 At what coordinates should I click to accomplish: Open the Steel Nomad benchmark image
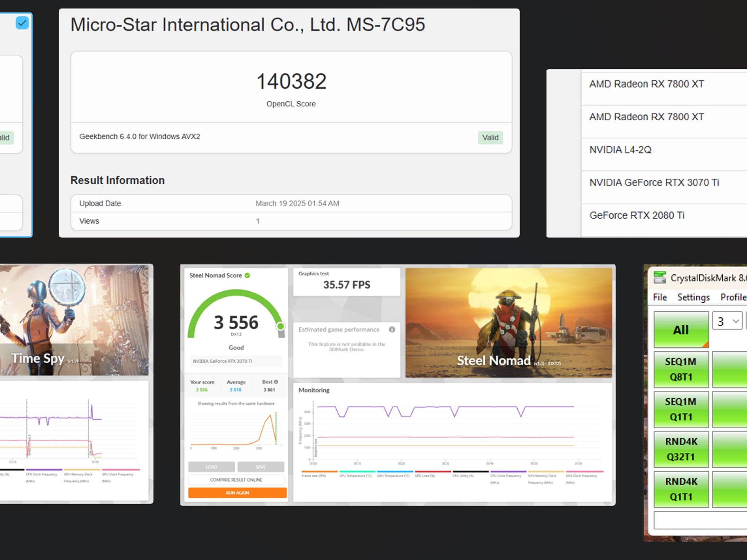point(508,323)
